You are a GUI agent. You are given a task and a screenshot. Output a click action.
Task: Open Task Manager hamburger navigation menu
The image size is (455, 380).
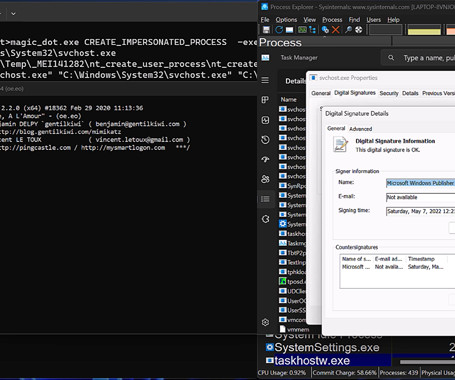(265, 80)
